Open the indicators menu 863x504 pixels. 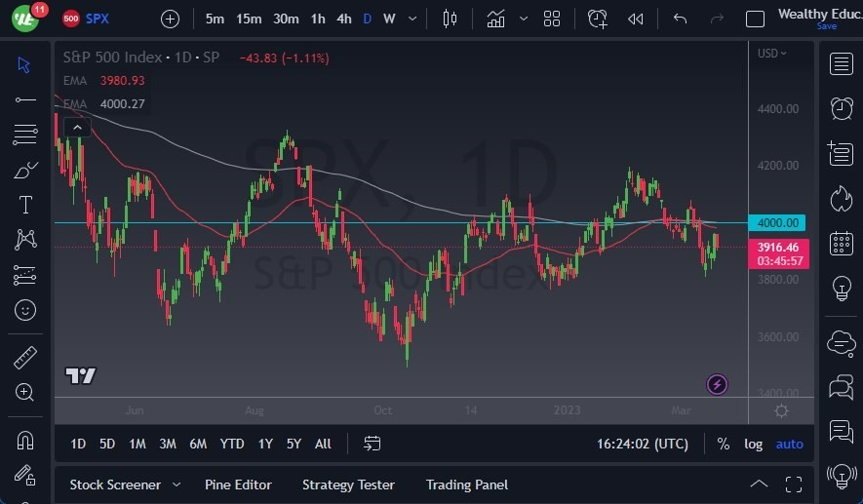coord(495,19)
